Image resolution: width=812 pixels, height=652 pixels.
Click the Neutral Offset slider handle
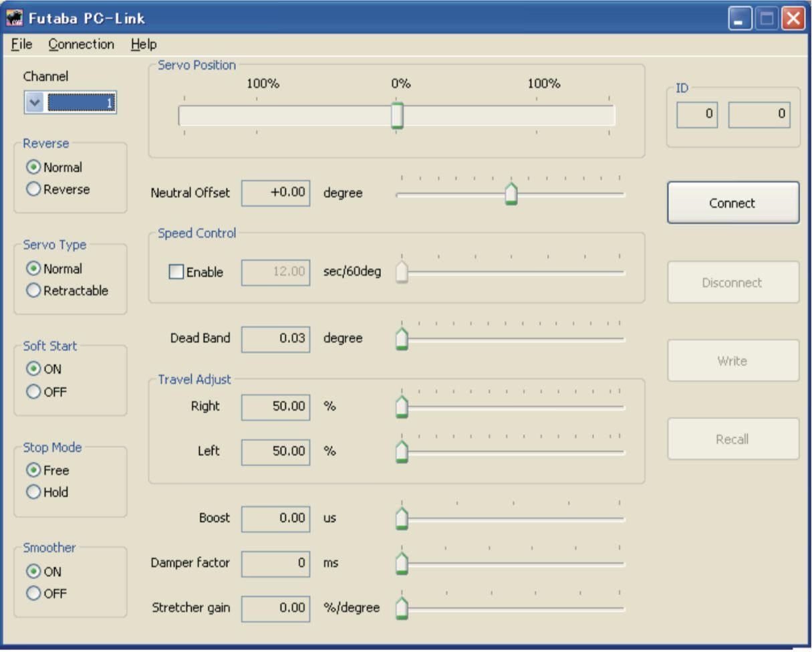click(511, 194)
